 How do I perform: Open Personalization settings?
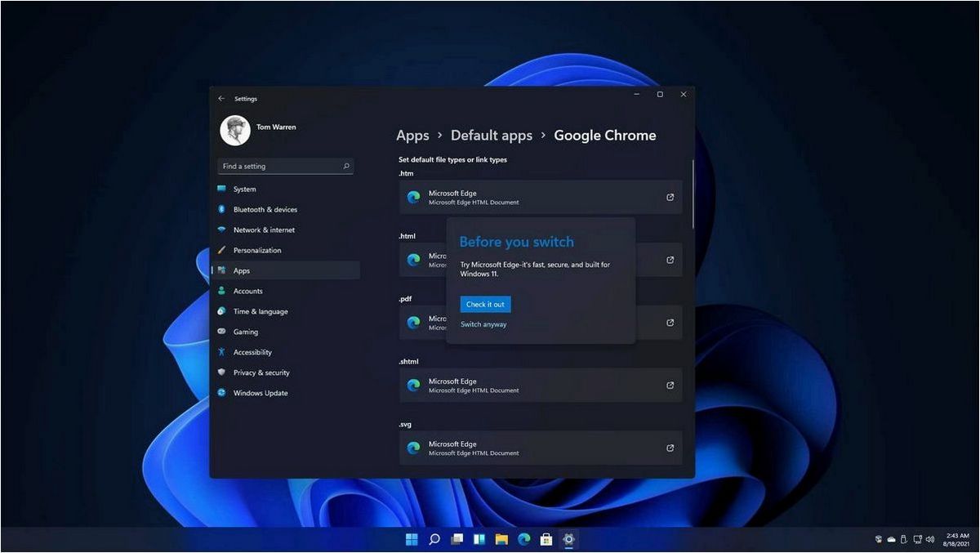pyautogui.click(x=285, y=250)
